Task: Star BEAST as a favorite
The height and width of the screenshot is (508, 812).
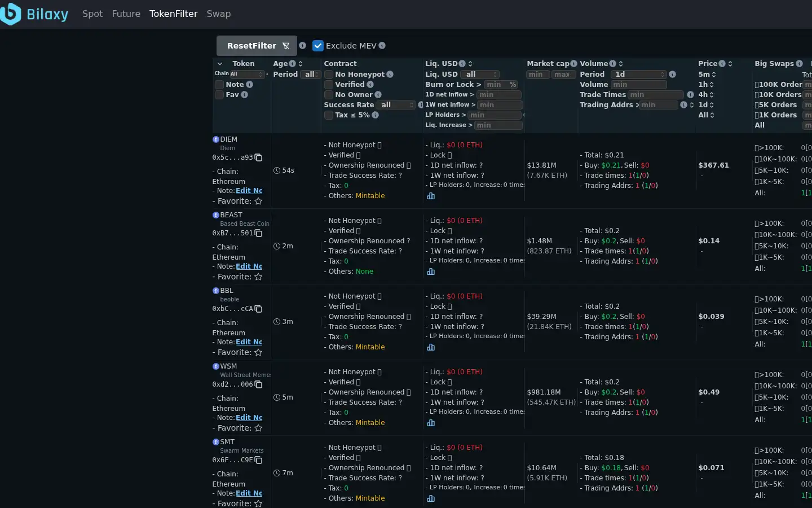Action: pyautogui.click(x=258, y=277)
